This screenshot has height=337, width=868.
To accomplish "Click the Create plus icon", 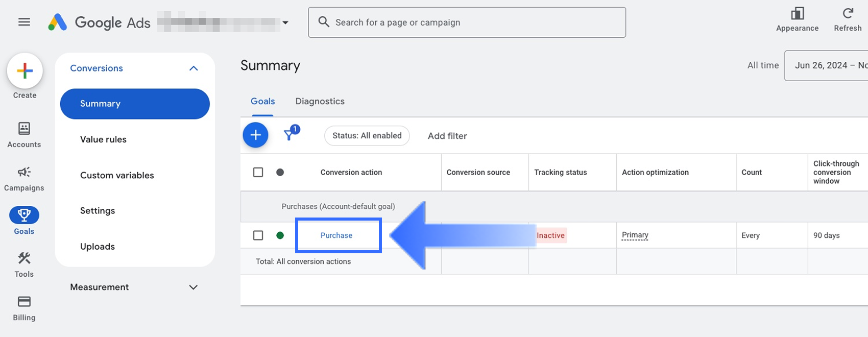I will tap(25, 71).
